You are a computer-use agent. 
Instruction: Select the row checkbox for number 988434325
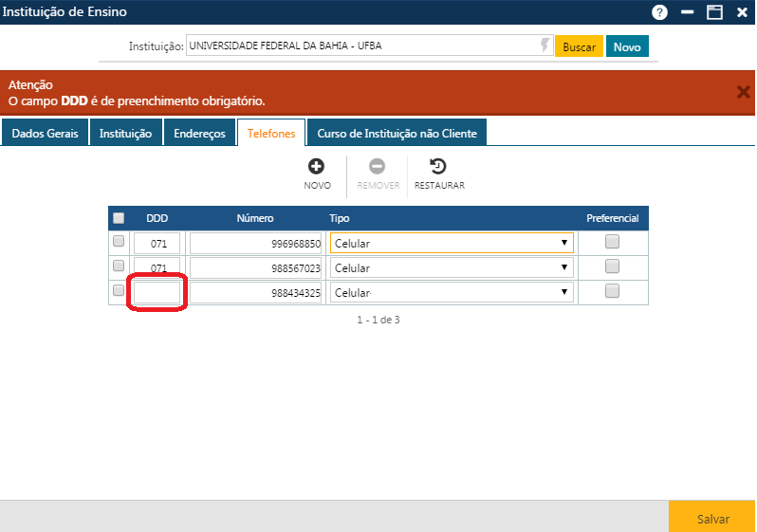(119, 290)
